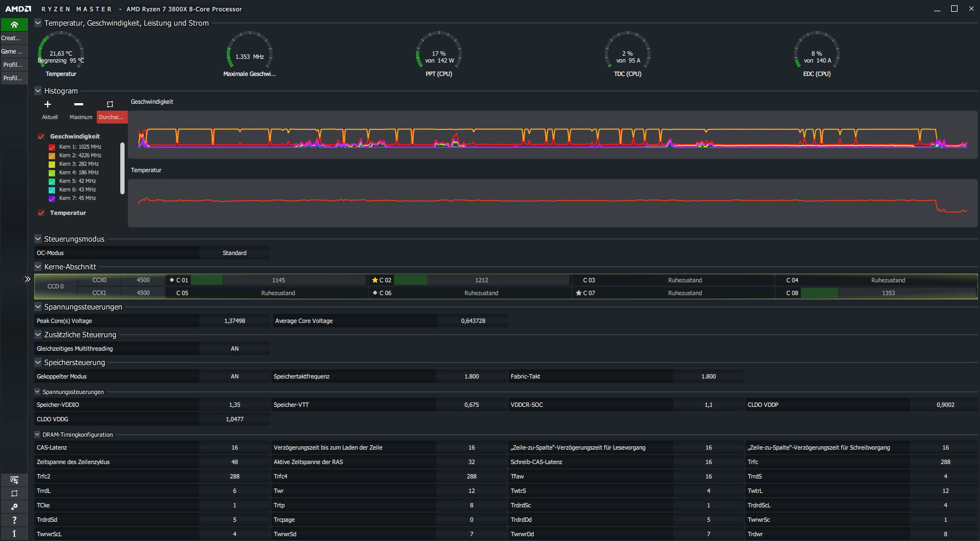Click the histogram plus (Aktuell) icon

click(48, 104)
